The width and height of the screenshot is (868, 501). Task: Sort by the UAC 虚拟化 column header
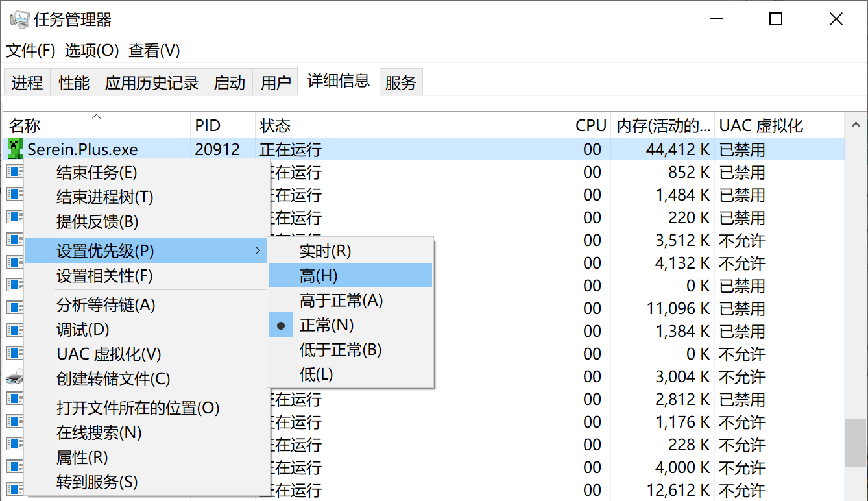780,125
